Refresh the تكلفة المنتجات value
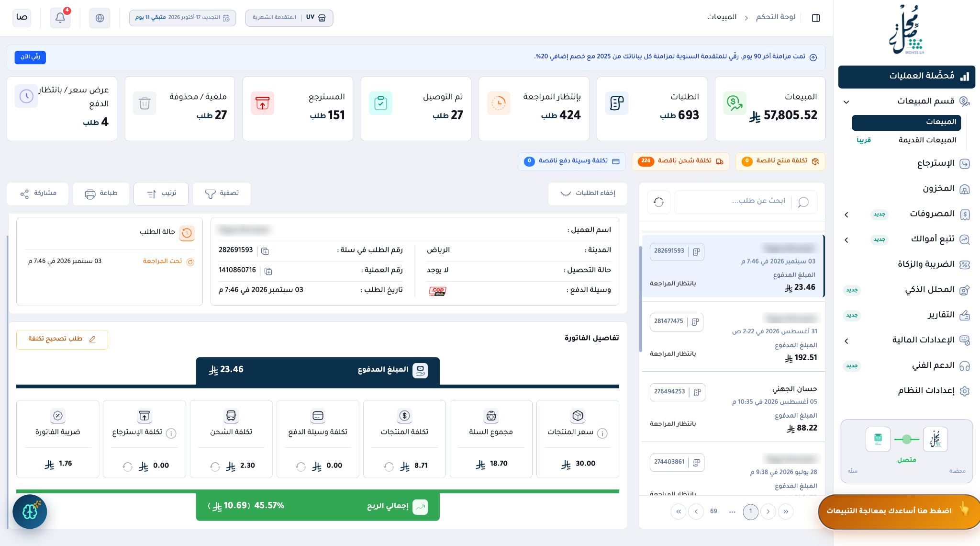Screen dimensions: 980x546 [x=389, y=466]
